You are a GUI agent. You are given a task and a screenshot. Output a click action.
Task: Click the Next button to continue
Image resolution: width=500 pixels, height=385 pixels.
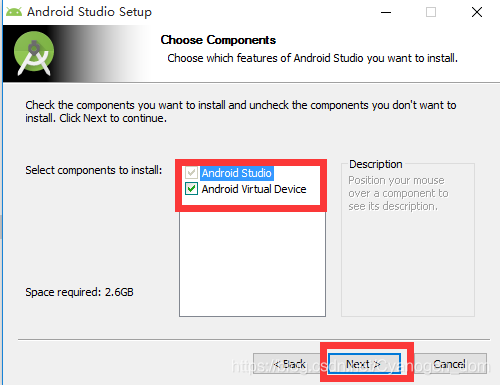(364, 364)
